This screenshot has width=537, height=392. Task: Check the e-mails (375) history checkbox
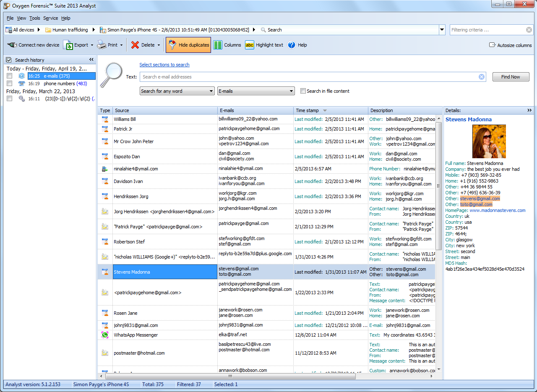pyautogui.click(x=9, y=76)
